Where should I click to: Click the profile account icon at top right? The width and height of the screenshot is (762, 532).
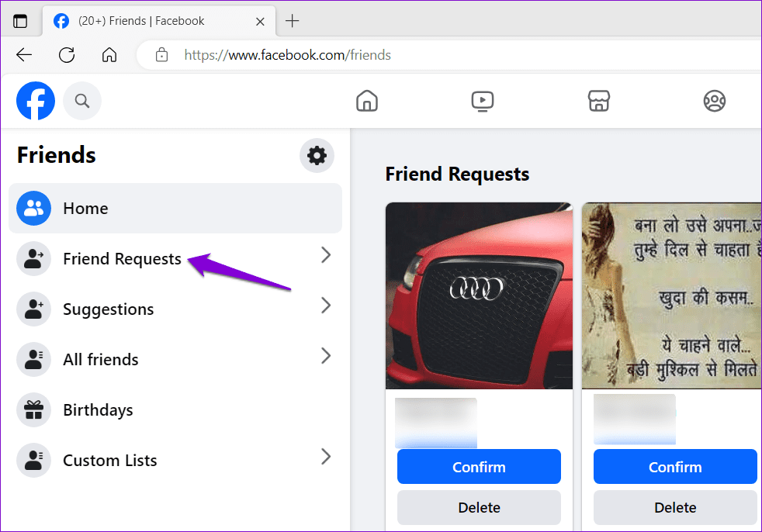[714, 101]
